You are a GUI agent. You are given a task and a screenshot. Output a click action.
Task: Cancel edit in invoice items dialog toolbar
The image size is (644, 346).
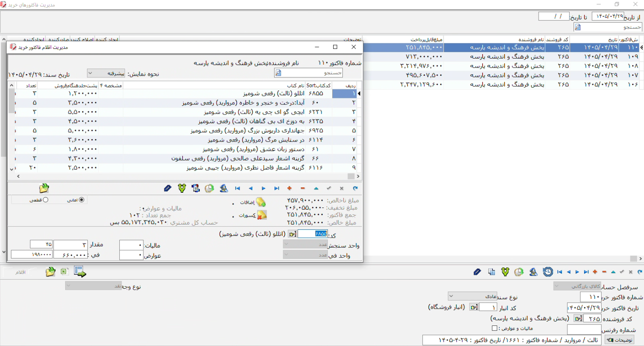[342, 188]
